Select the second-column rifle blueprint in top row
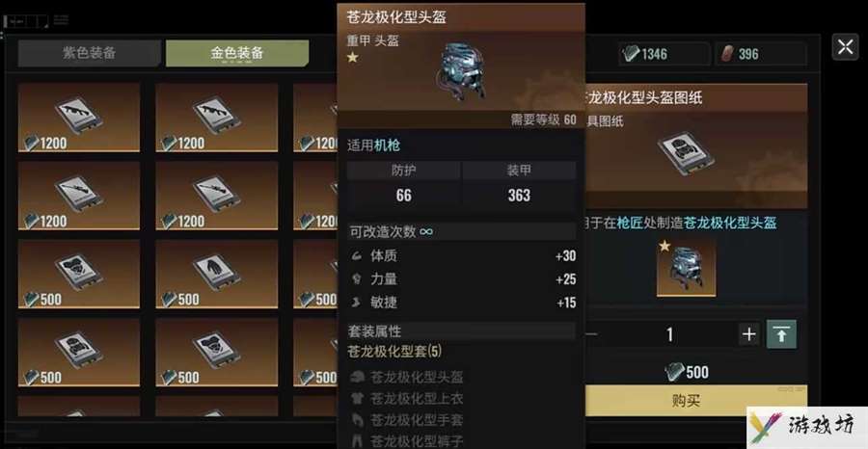The height and width of the screenshot is (449, 868). pos(216,118)
